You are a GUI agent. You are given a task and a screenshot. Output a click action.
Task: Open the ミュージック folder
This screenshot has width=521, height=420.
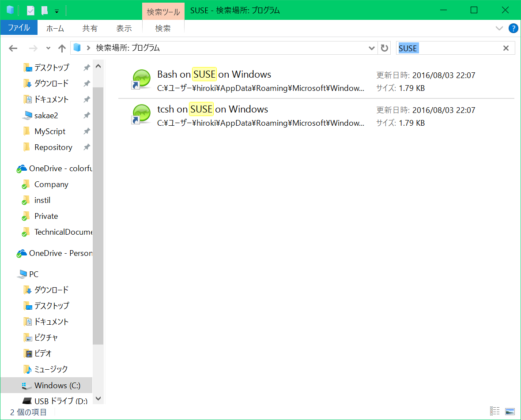(51, 369)
